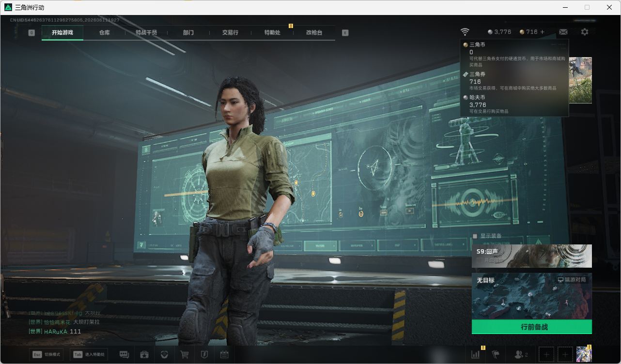This screenshot has height=364, width=621.
Task: Click the 三角洲行动 app logo in title bar
Action: point(8,7)
